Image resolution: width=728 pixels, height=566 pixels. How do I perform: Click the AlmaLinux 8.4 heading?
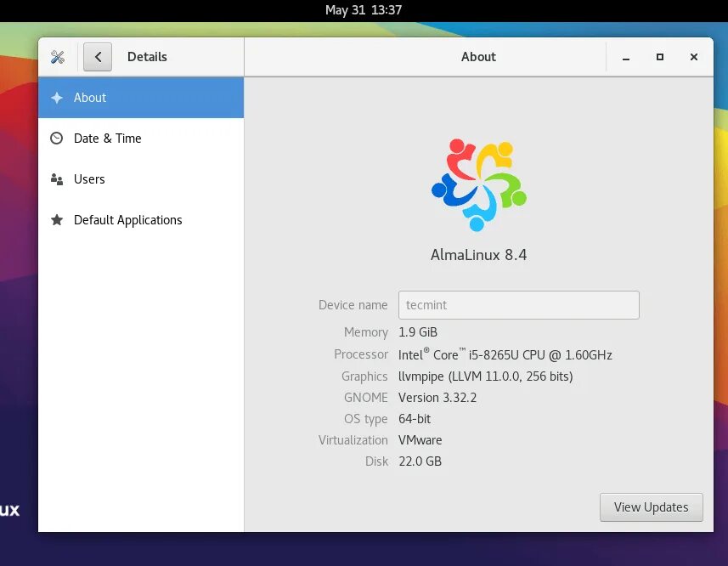[478, 255]
